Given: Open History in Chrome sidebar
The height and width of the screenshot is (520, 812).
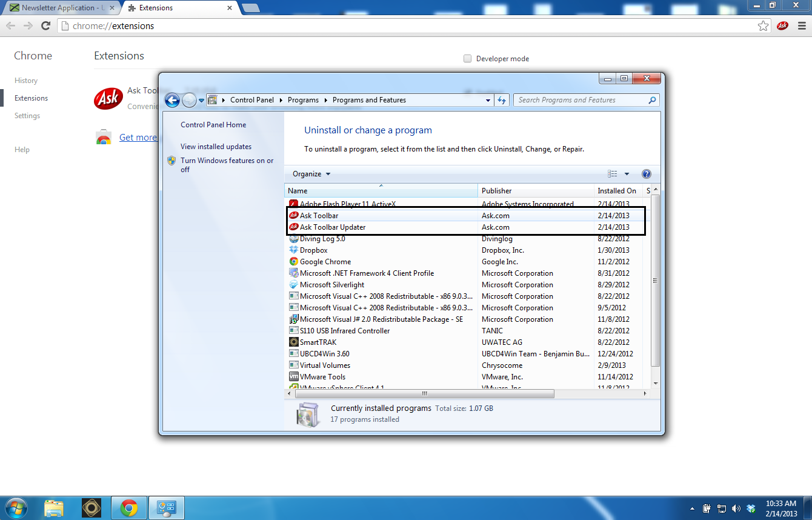Looking at the screenshot, I should point(26,81).
